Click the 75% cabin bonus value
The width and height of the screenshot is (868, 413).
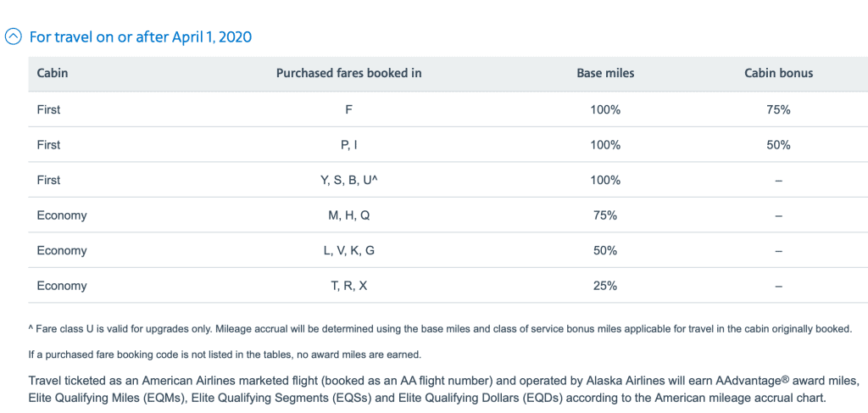coord(778,110)
